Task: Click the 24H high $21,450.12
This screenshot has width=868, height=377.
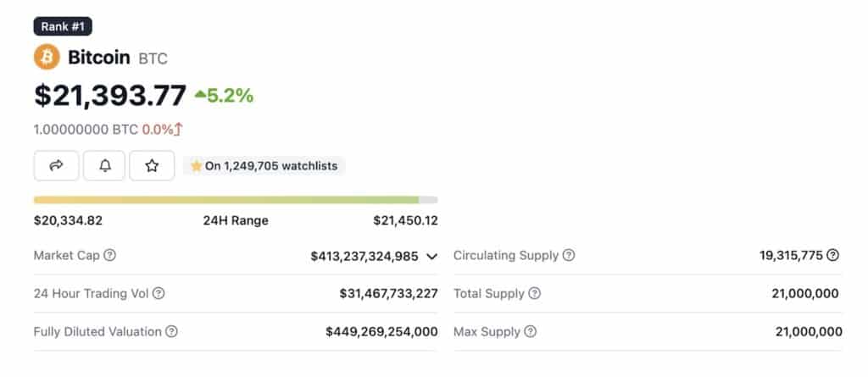Action: [405, 220]
